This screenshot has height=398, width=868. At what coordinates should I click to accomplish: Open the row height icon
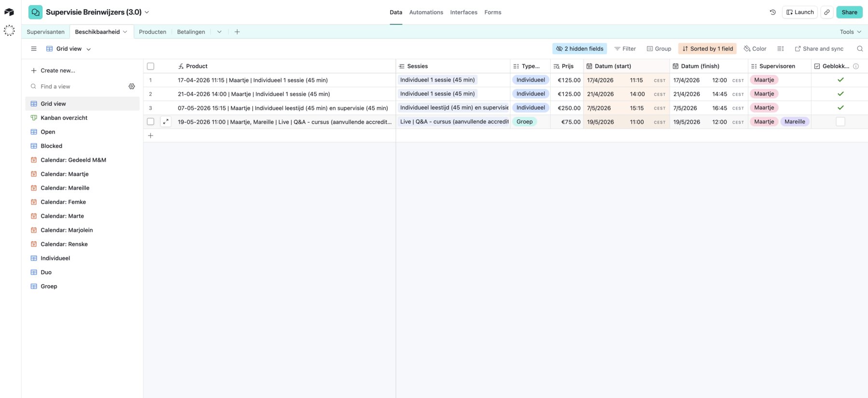pyautogui.click(x=780, y=49)
